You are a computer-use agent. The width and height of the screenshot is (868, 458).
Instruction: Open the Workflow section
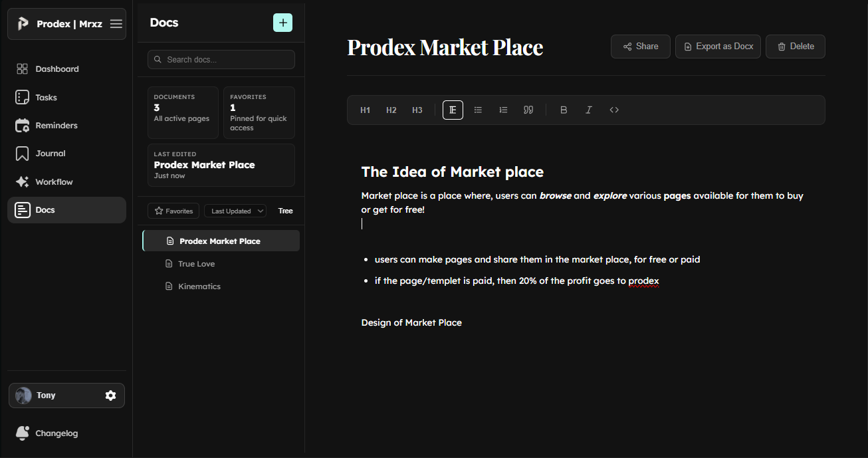[53, 181]
